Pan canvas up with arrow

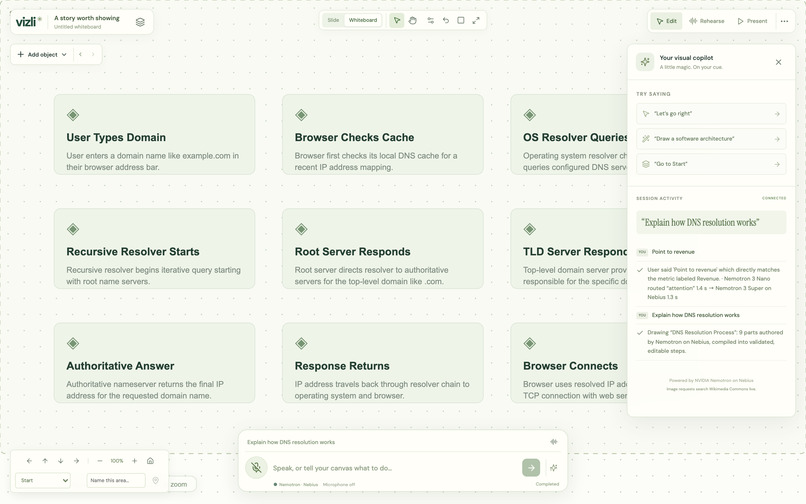coord(45,461)
